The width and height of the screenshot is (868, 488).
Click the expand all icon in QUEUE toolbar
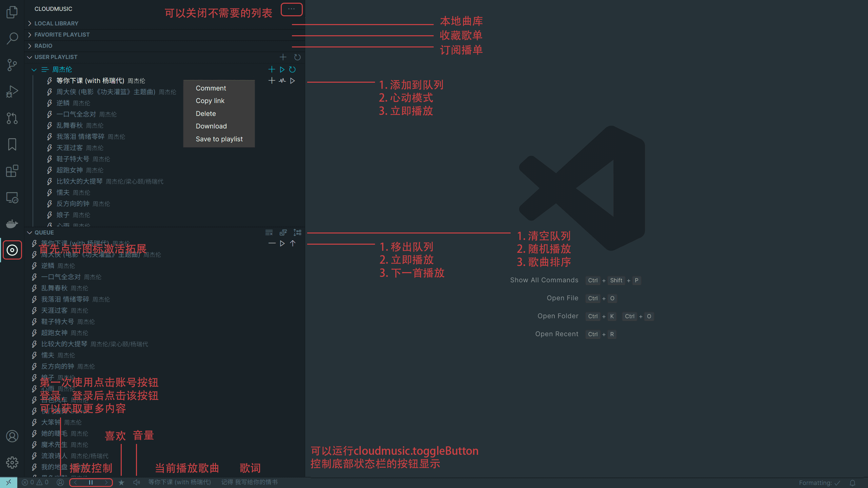(297, 232)
